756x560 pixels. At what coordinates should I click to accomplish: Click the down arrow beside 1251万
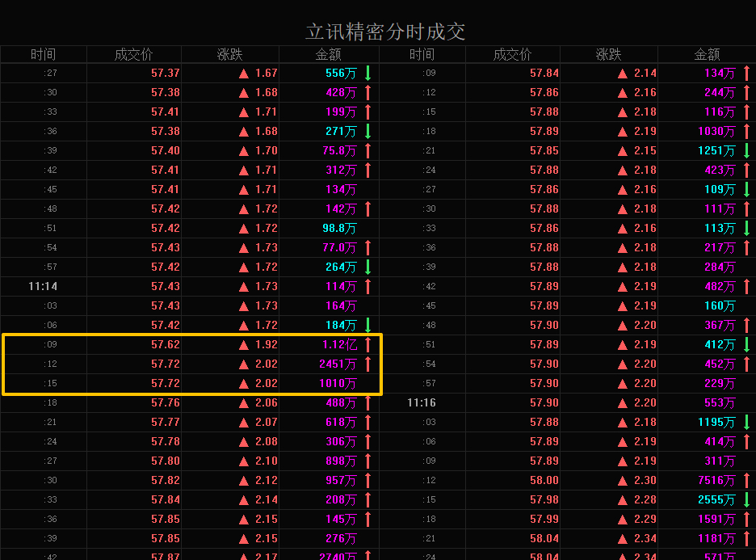[747, 150]
